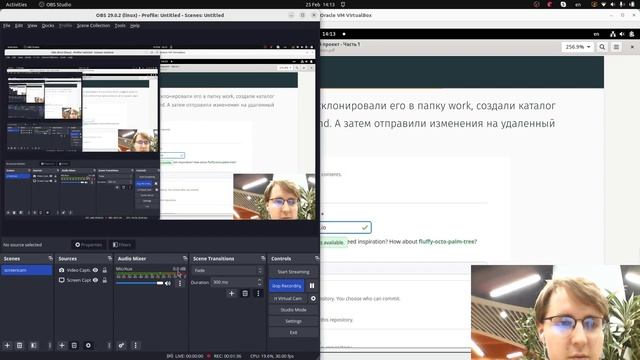640x360 pixels.
Task: Click Start Streaming button
Action: 293,272
